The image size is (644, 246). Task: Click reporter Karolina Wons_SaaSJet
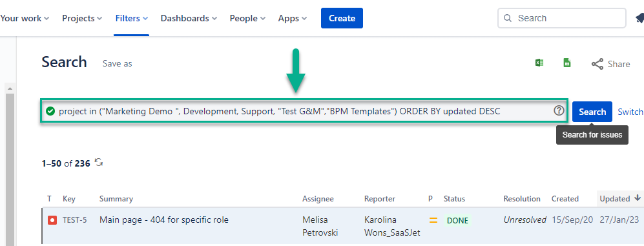click(392, 226)
